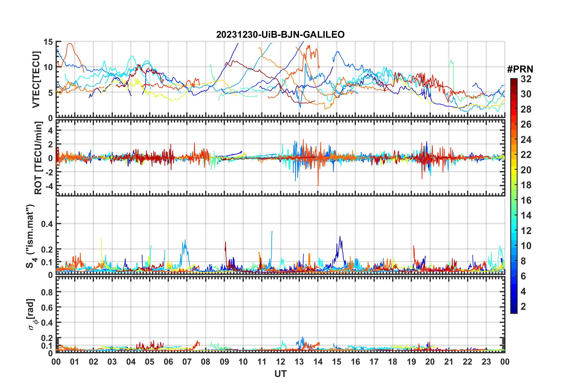
Task: Click hour label "15" on the UT axis
Action: click(x=337, y=362)
